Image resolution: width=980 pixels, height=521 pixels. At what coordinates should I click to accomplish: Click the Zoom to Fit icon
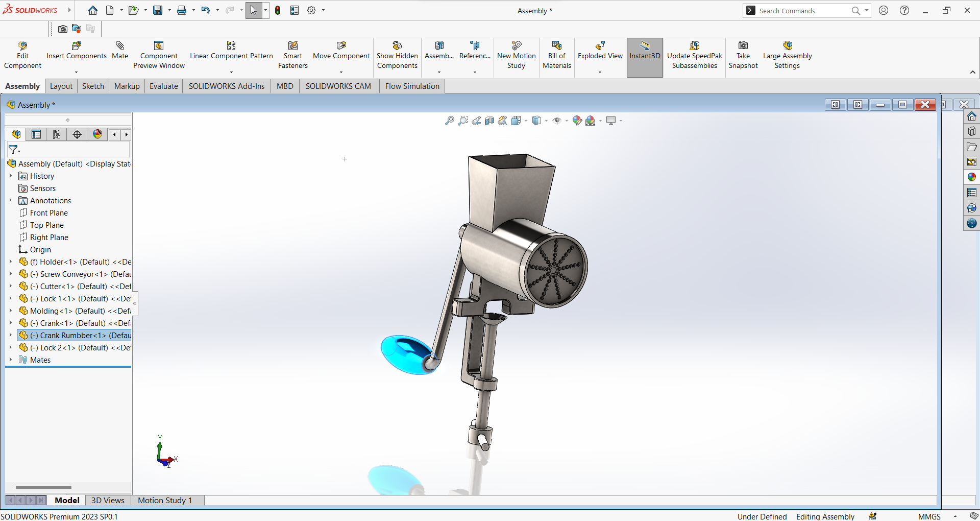[x=449, y=121]
